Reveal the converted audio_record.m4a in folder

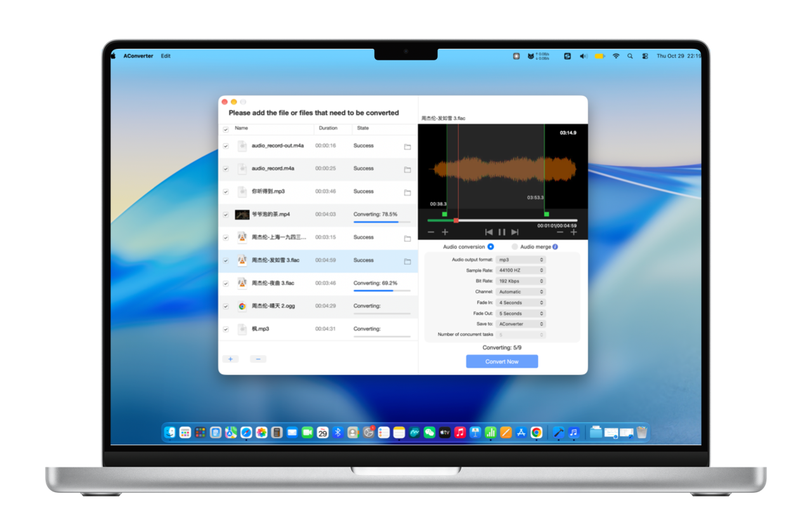tap(407, 170)
